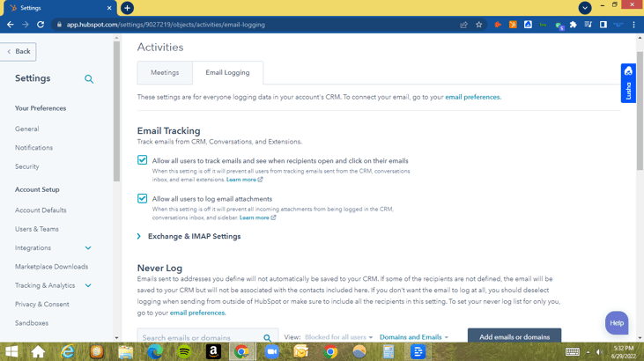Open the Chrome extensions puzzle icon

[574, 25]
